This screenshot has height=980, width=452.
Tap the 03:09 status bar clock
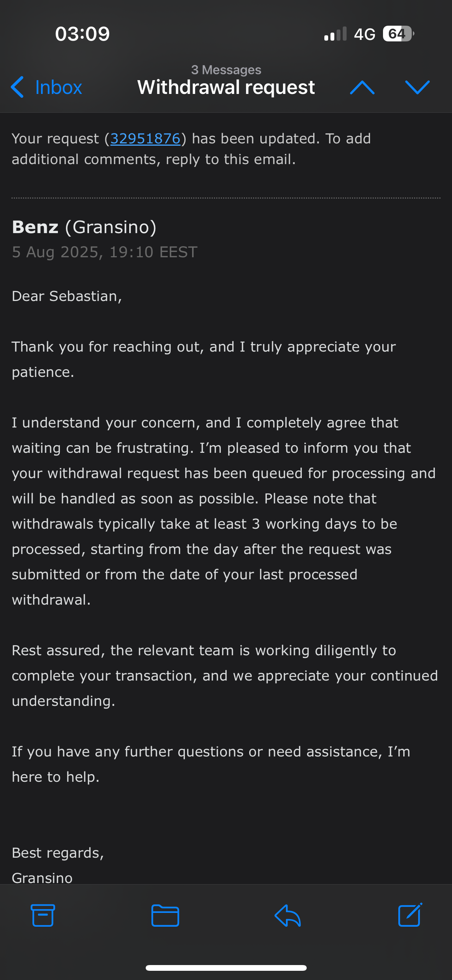(x=82, y=34)
